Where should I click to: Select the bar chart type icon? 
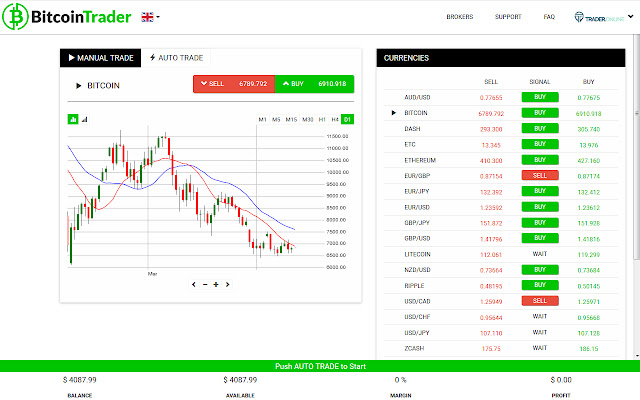click(84, 119)
